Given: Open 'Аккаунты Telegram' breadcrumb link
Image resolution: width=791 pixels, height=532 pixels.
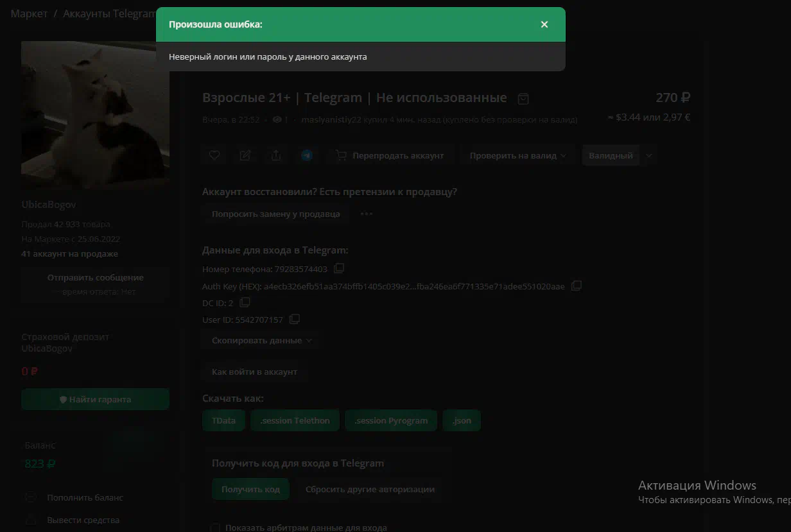Looking at the screenshot, I should click(x=109, y=13).
